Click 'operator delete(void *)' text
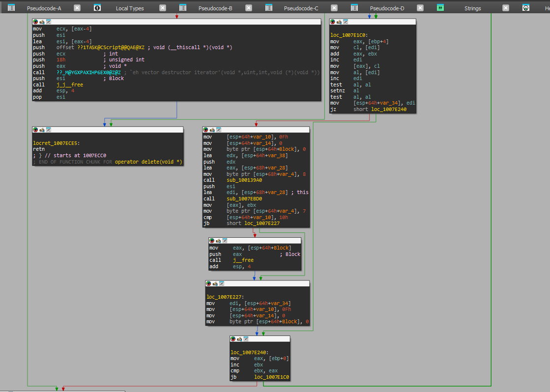The image size is (550, 392). click(x=148, y=162)
